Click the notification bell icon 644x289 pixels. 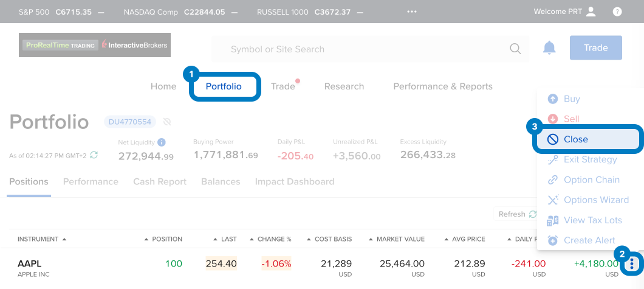[x=549, y=48]
